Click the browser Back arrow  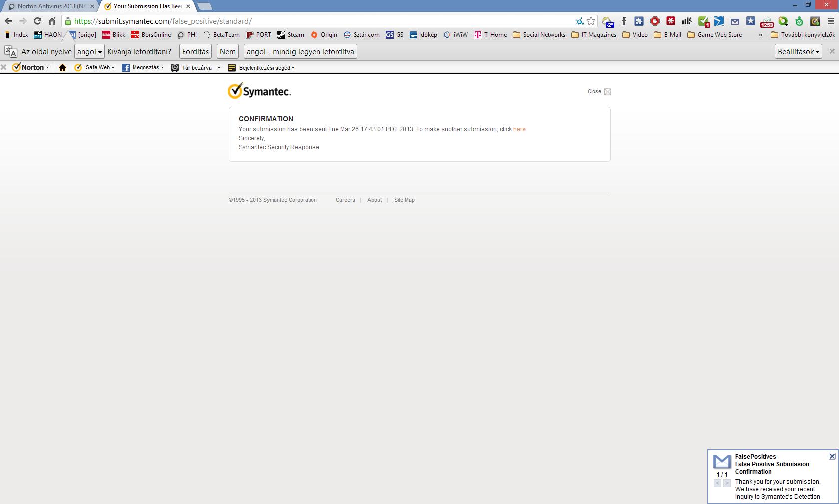pos(8,21)
